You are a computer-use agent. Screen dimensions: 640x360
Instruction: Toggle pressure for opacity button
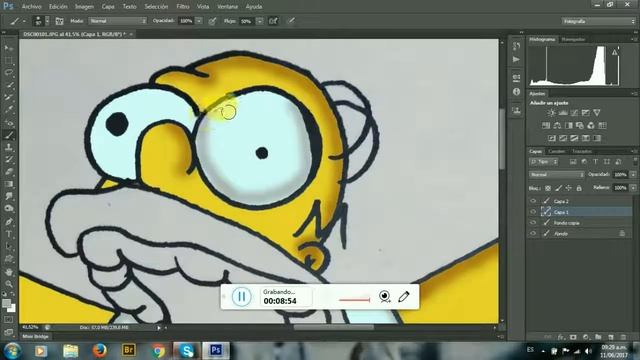coord(212,21)
